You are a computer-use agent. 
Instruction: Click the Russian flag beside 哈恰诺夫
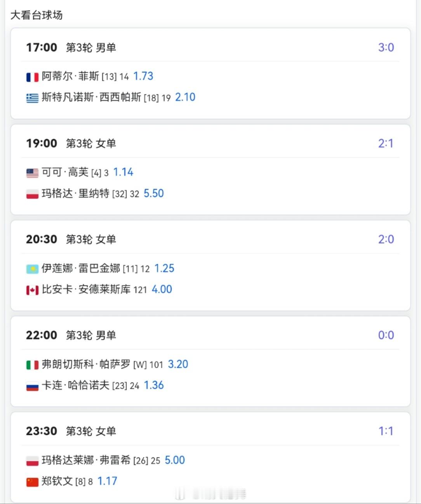(32, 386)
